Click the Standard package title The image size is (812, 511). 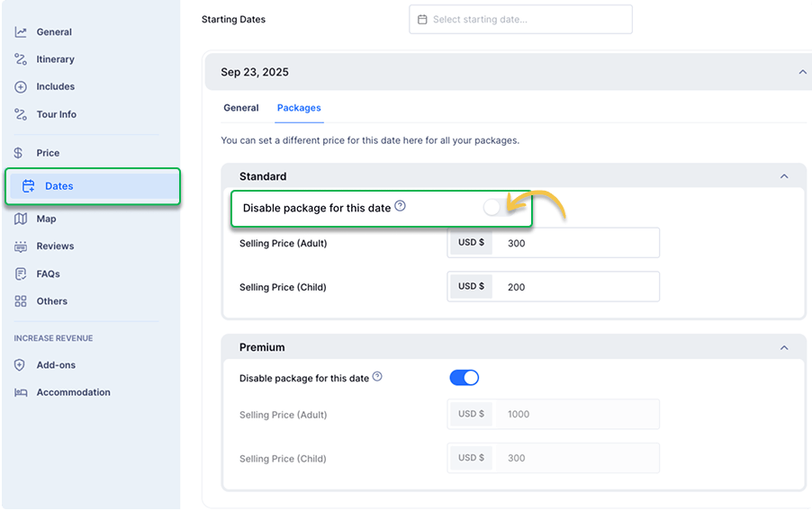tap(263, 176)
